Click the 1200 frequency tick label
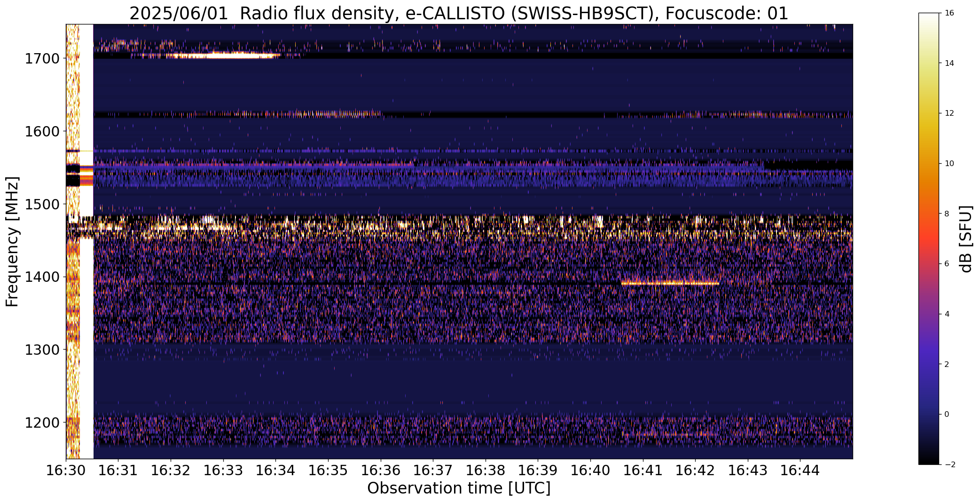 [x=42, y=422]
